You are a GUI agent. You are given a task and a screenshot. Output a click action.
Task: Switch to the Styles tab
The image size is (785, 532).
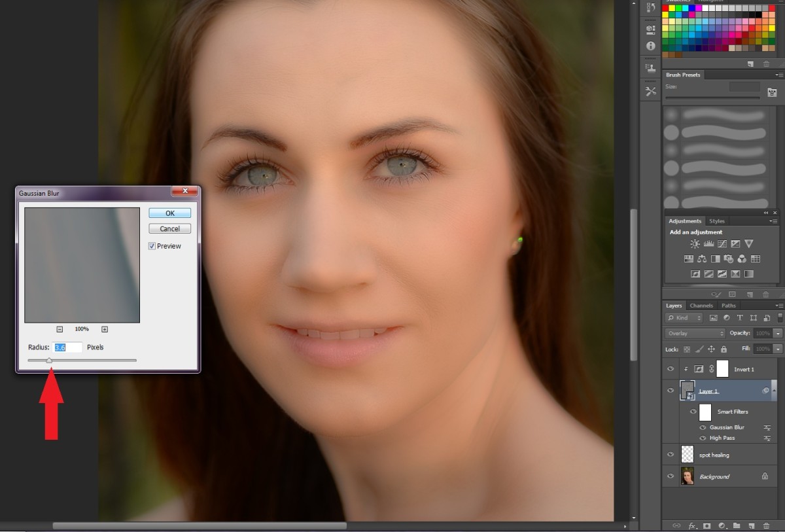(x=717, y=221)
